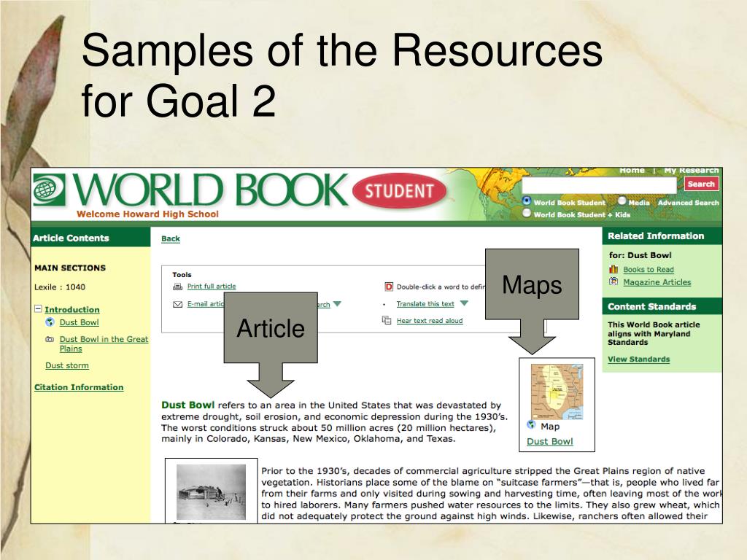This screenshot has height=560, width=747.
Task: Click the small globe icon next to Map label
Action: point(531,425)
